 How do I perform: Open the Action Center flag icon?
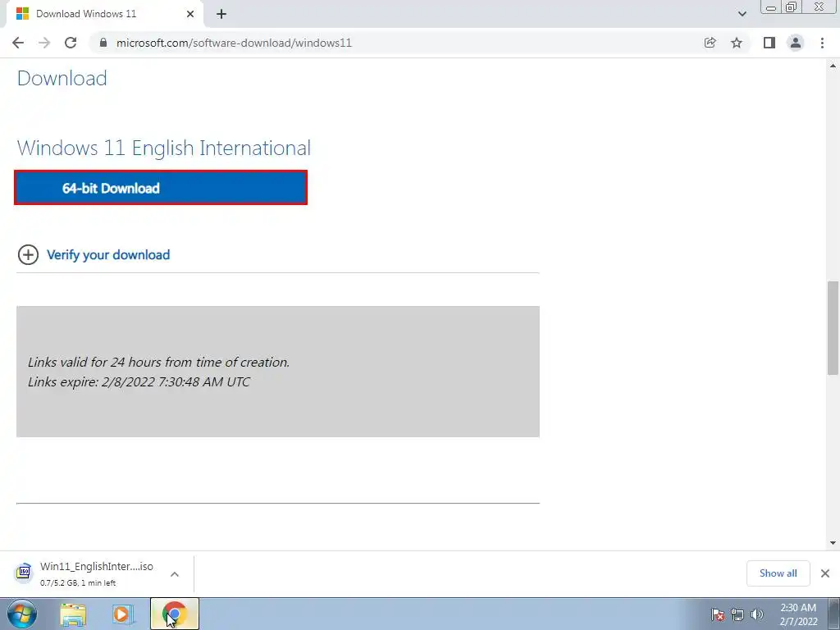[x=718, y=614]
